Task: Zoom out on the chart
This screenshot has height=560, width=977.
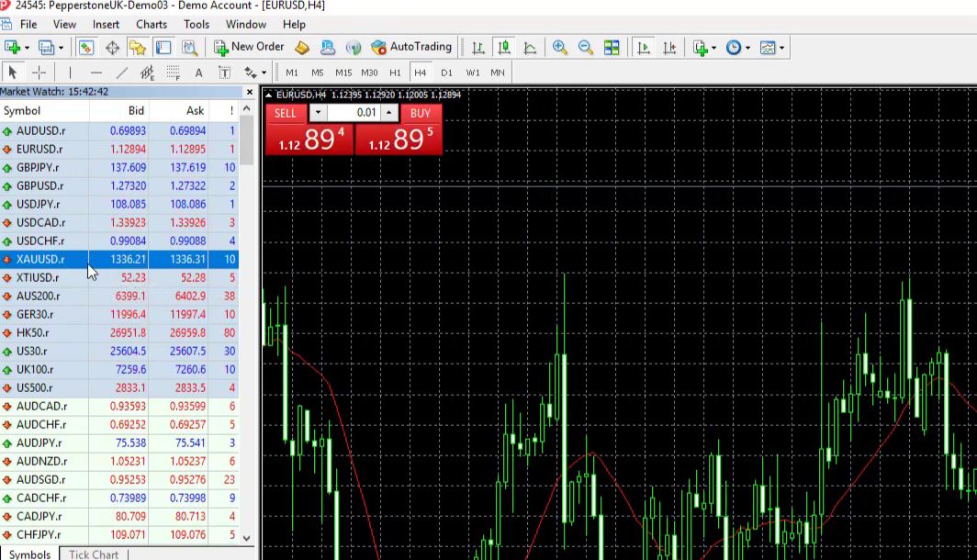Action: click(585, 48)
